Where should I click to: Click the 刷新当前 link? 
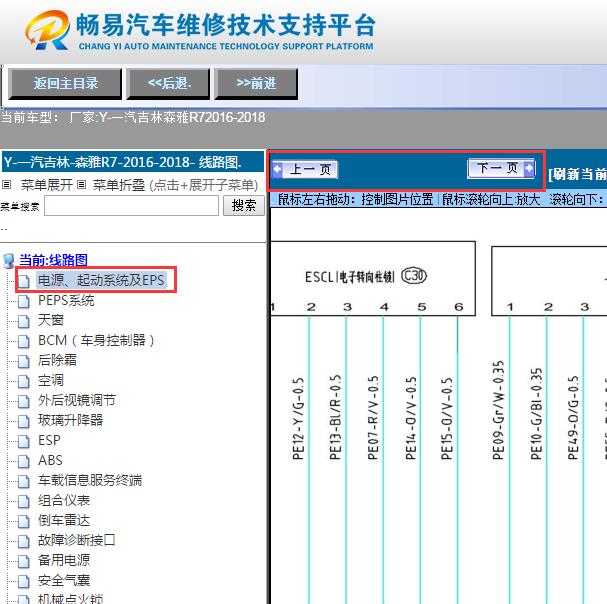coord(577,174)
